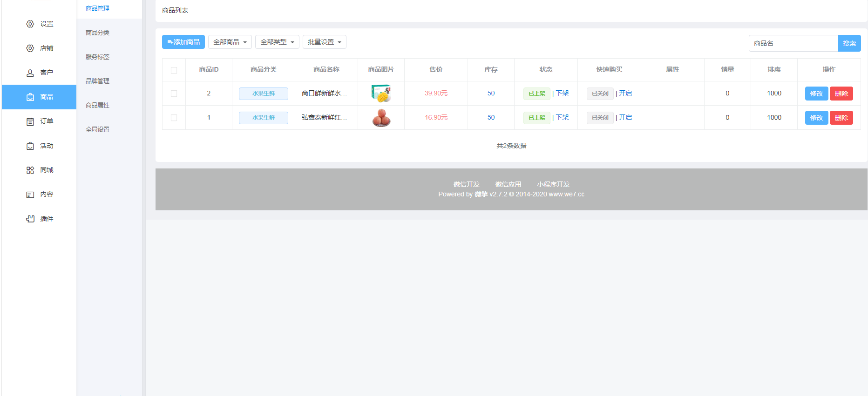Click the 店铺 shop icon in sidebar
This screenshot has height=396, width=868.
[x=30, y=48]
